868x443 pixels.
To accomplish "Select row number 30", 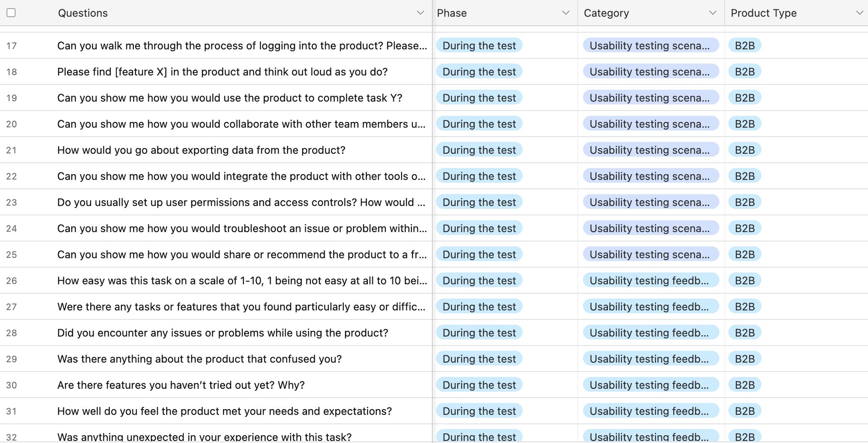I will [x=12, y=385].
